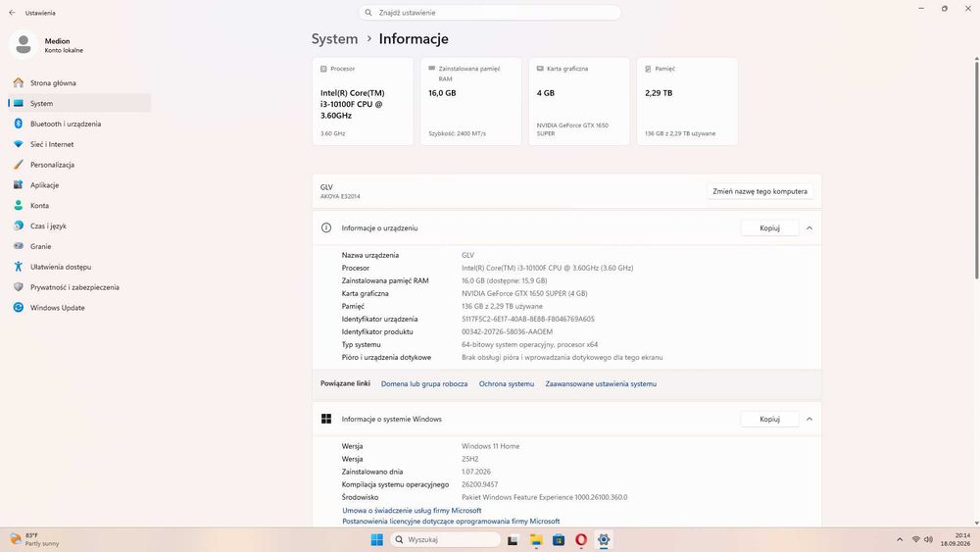Click the Pamięć value 136 GB z 2,29 TB
980x552 pixels.
point(502,306)
